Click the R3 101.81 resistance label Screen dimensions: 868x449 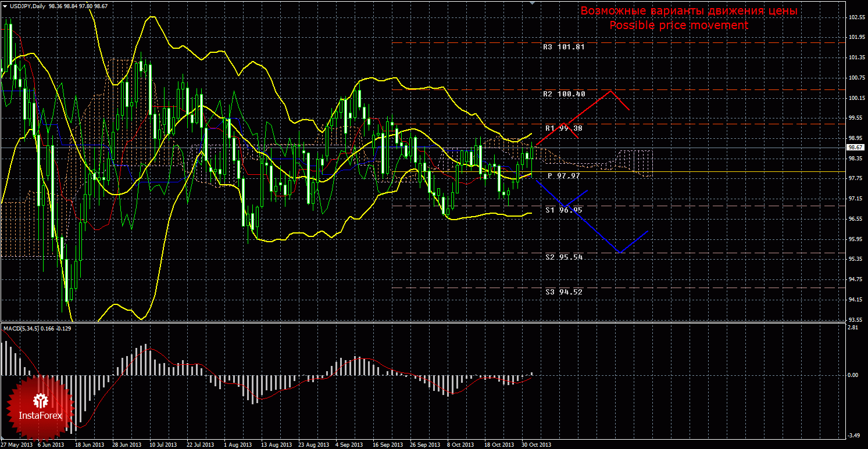(563, 46)
